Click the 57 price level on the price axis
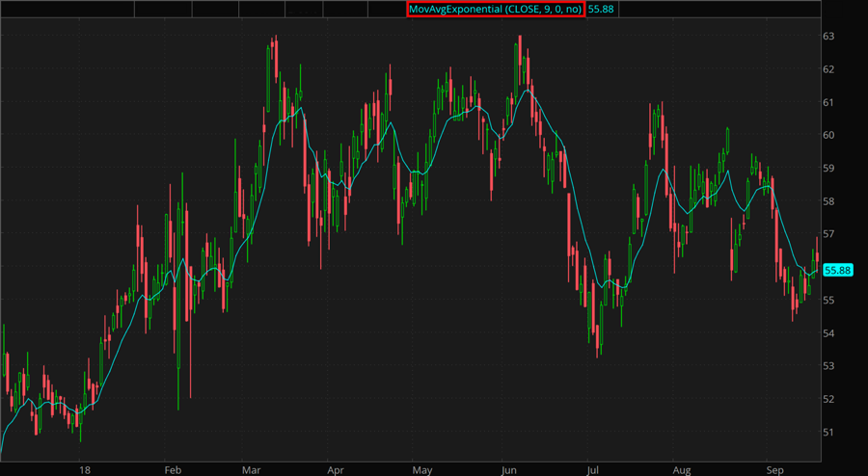Screen dimensions: 868x476 point(828,234)
